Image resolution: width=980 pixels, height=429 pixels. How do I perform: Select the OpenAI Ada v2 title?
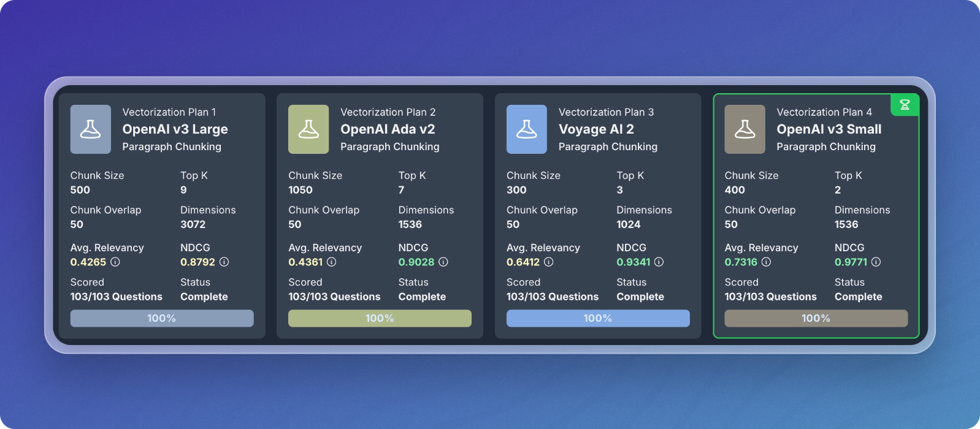[388, 129]
